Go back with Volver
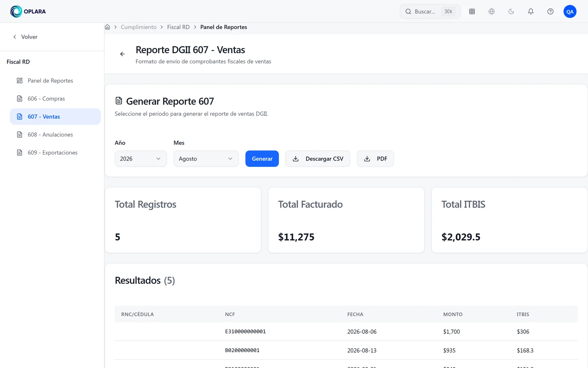 point(25,37)
